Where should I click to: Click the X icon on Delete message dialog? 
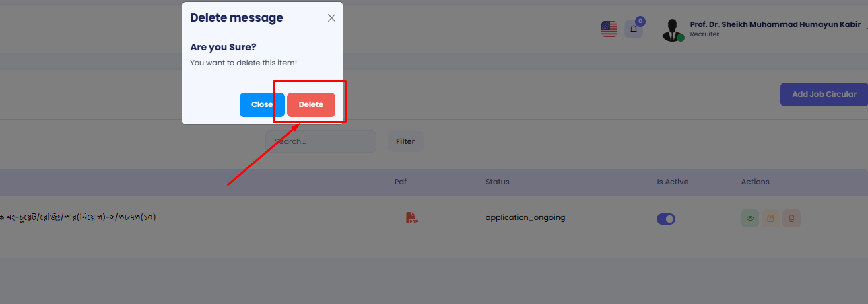click(331, 18)
